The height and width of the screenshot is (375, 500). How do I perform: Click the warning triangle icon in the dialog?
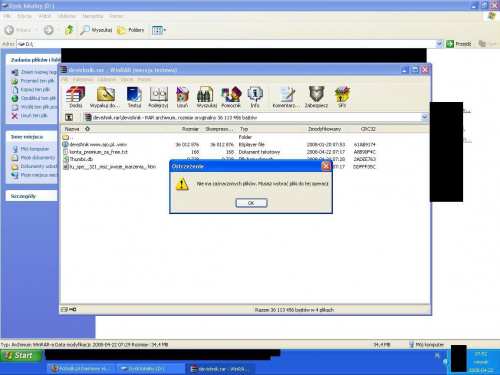(182, 184)
